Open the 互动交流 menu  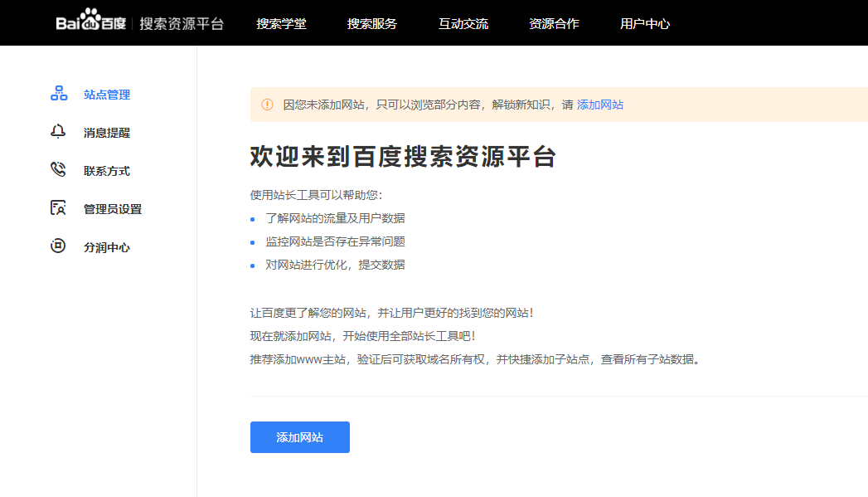pos(463,24)
